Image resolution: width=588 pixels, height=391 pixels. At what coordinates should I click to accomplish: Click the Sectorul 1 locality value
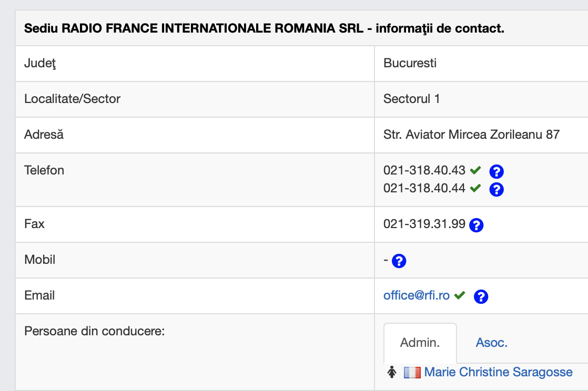[411, 99]
